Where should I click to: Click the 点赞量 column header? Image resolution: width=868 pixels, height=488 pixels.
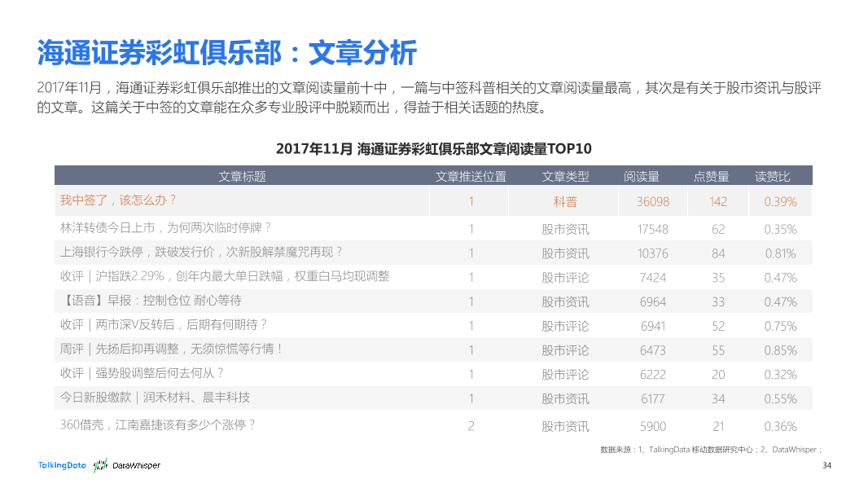point(711,176)
